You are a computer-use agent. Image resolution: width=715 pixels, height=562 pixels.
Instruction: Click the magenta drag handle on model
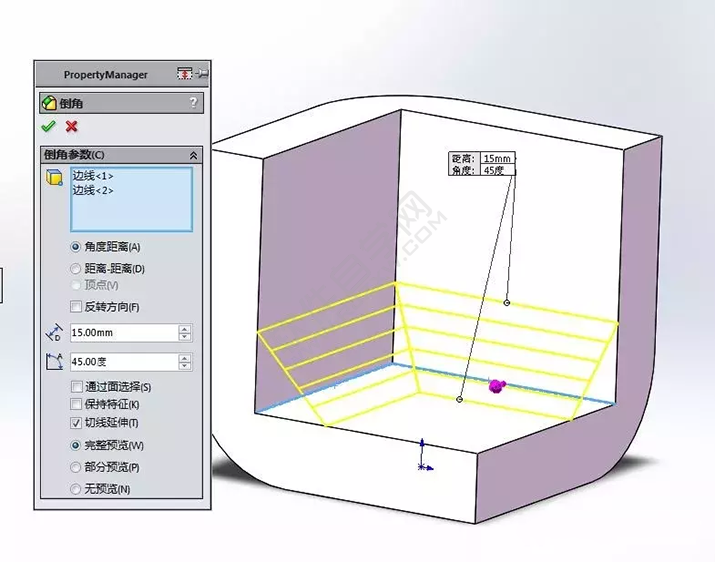[x=496, y=386]
